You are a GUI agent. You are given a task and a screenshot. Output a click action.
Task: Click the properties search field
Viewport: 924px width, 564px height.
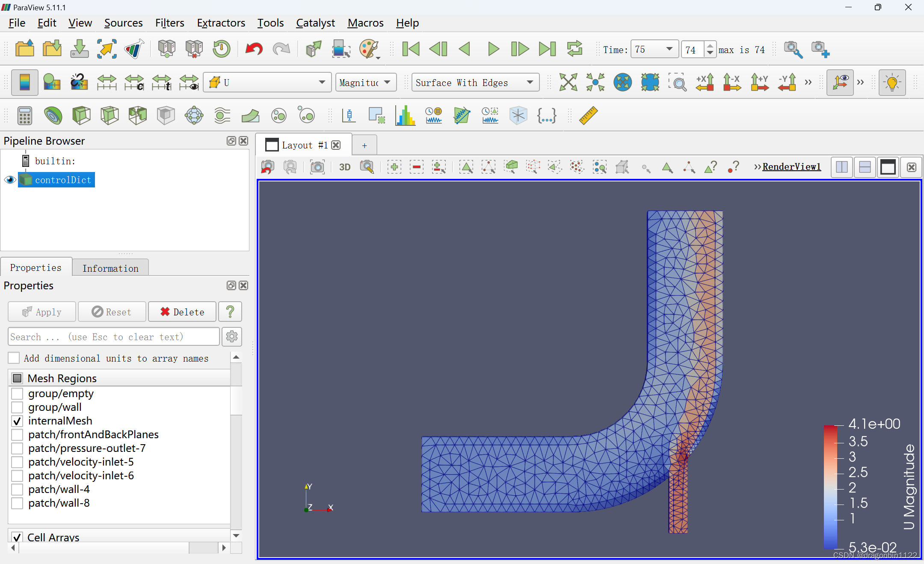[x=113, y=337]
